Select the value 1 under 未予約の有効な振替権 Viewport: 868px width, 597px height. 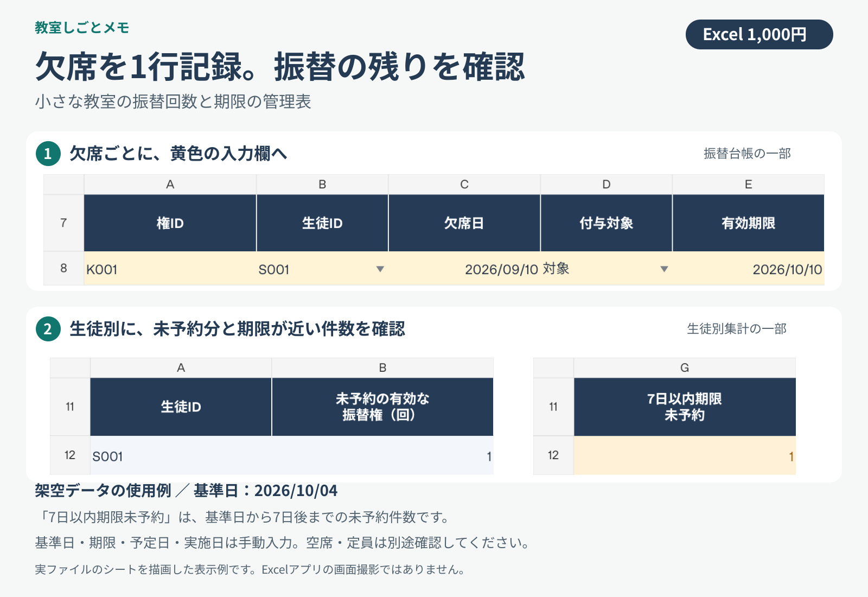[382, 455]
